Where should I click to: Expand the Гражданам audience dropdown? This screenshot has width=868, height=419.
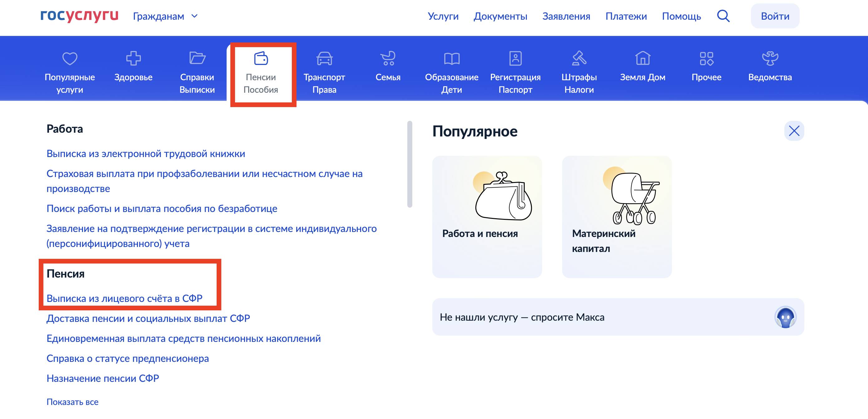tap(165, 16)
